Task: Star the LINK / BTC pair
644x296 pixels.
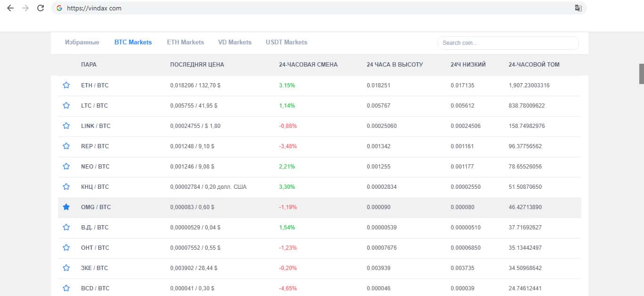Action: (x=66, y=126)
